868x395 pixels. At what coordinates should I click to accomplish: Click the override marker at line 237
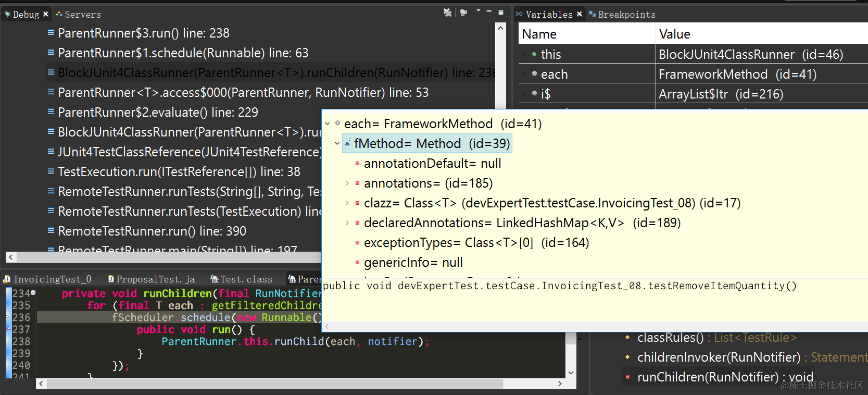(8, 328)
